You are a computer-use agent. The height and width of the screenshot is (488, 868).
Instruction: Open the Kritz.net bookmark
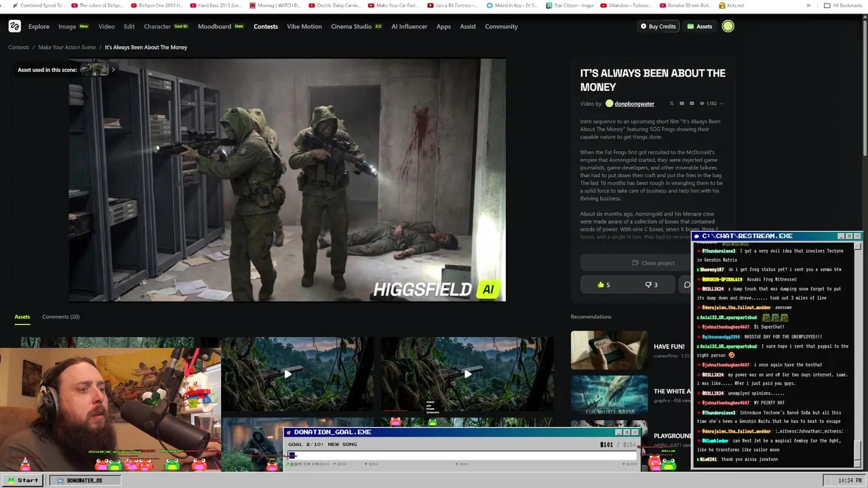tap(731, 5)
